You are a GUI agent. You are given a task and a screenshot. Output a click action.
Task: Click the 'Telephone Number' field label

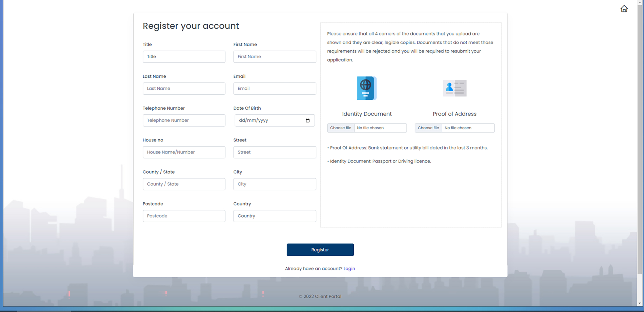[164, 108]
